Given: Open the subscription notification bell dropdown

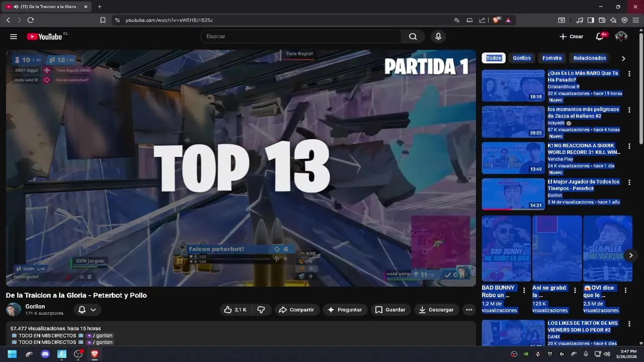Looking at the screenshot, I should [x=87, y=310].
